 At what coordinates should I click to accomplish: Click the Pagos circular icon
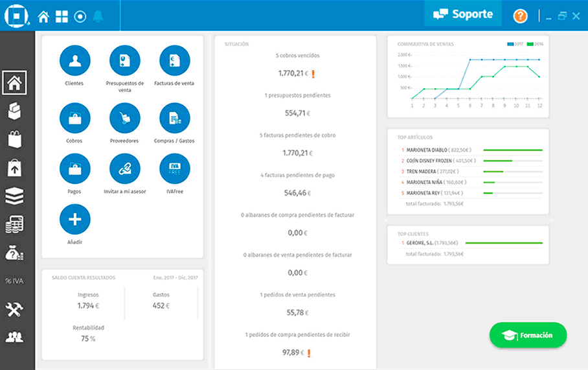coord(74,170)
